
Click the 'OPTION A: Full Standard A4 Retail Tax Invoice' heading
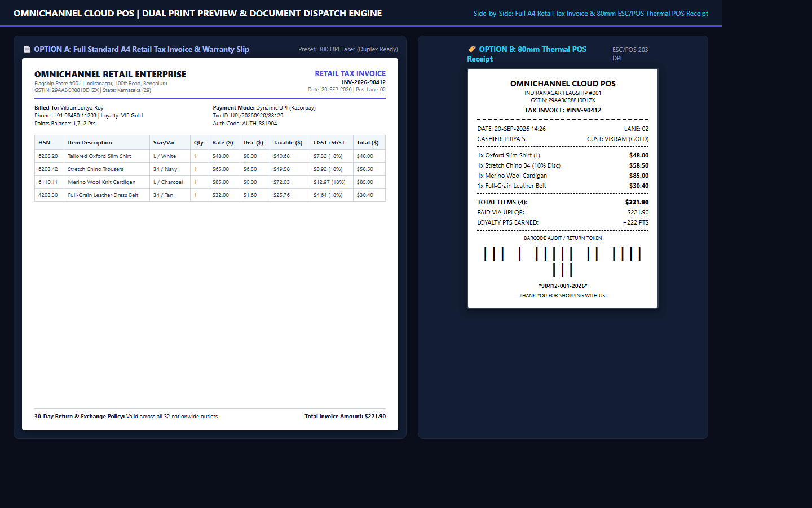142,49
